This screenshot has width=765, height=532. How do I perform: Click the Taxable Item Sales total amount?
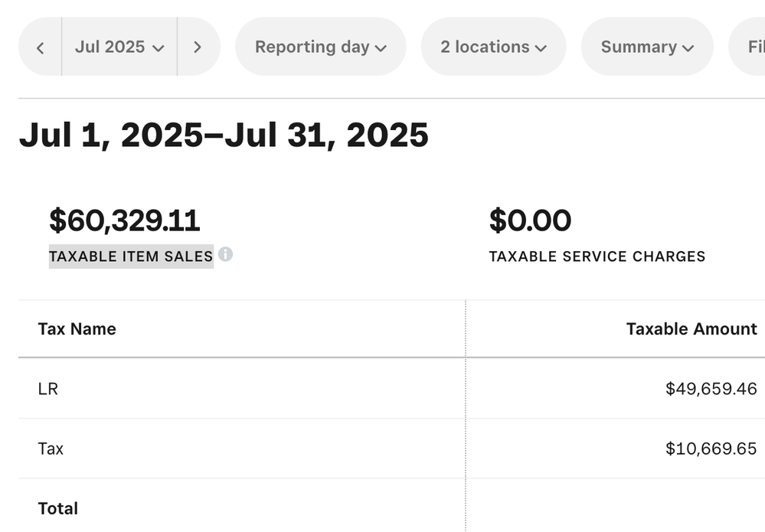[124, 220]
